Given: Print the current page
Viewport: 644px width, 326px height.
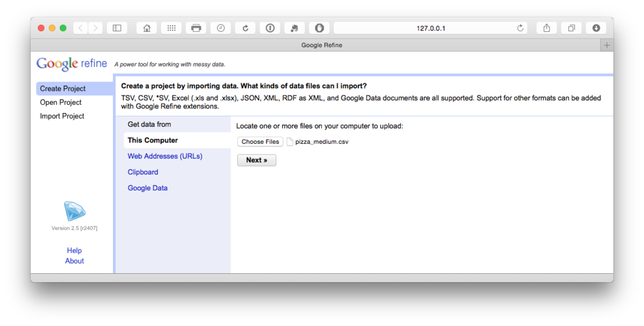Looking at the screenshot, I should click(x=196, y=28).
